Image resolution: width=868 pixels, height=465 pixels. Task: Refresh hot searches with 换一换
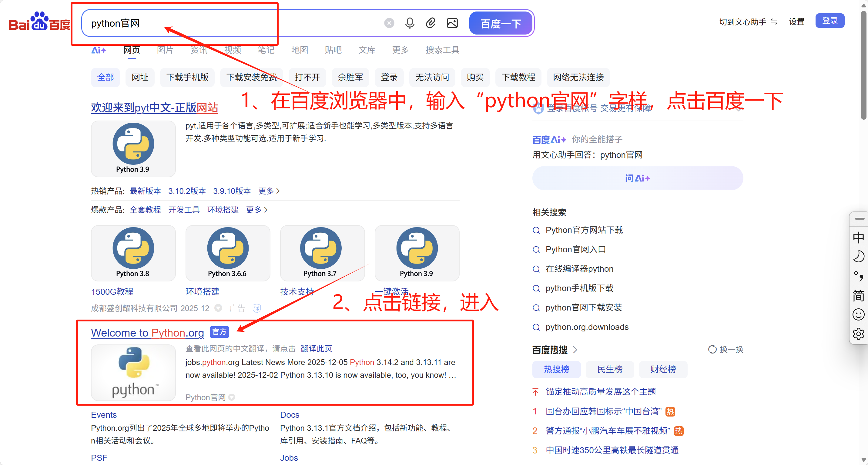click(726, 349)
